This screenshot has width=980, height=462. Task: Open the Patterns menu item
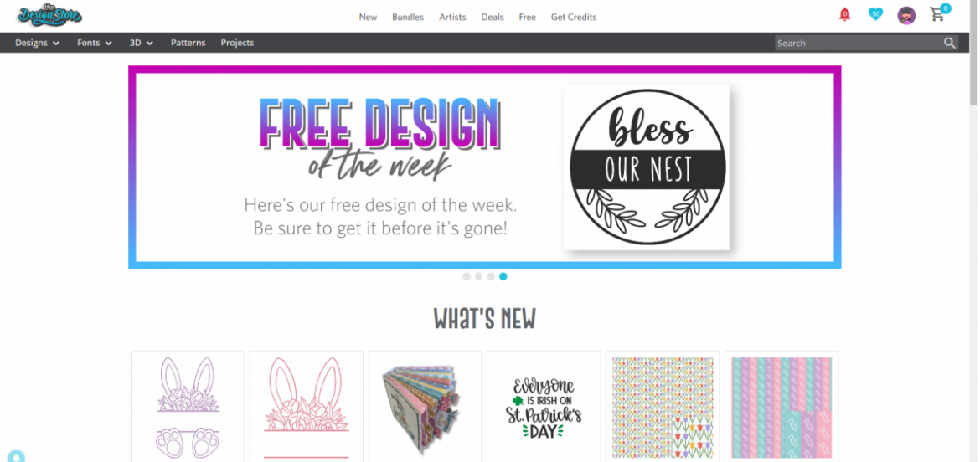tap(188, 43)
